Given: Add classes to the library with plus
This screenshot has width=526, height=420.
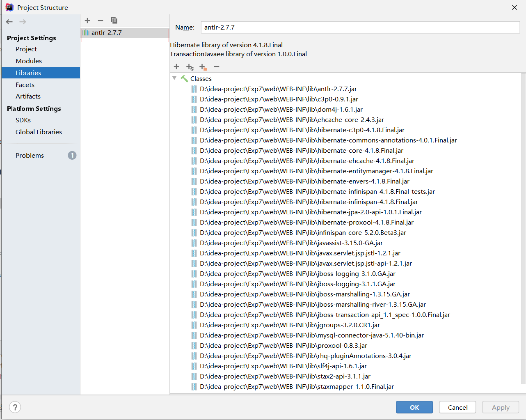Looking at the screenshot, I should click(176, 67).
